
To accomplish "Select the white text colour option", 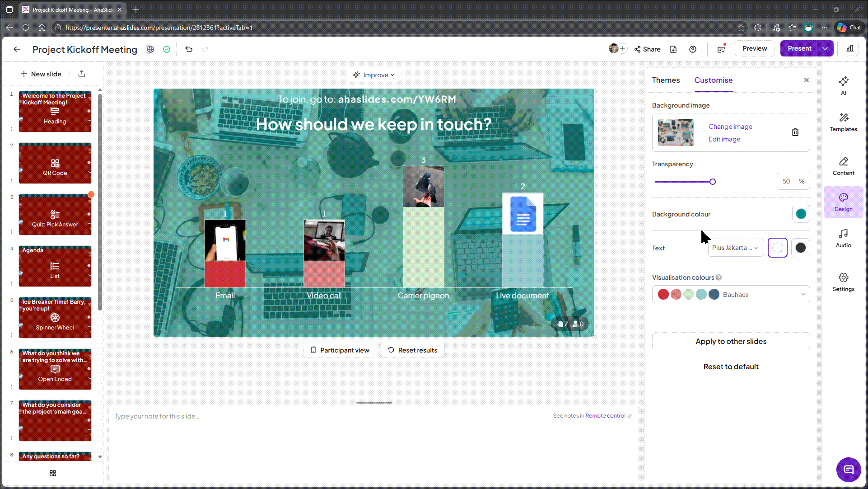I will point(777,248).
